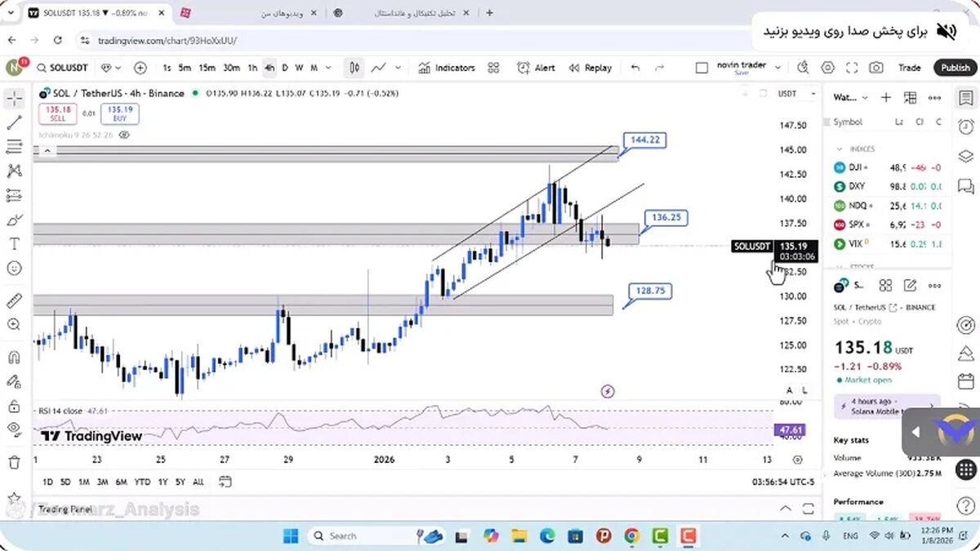
Task: Activate the zoom in tool
Action: 14,325
